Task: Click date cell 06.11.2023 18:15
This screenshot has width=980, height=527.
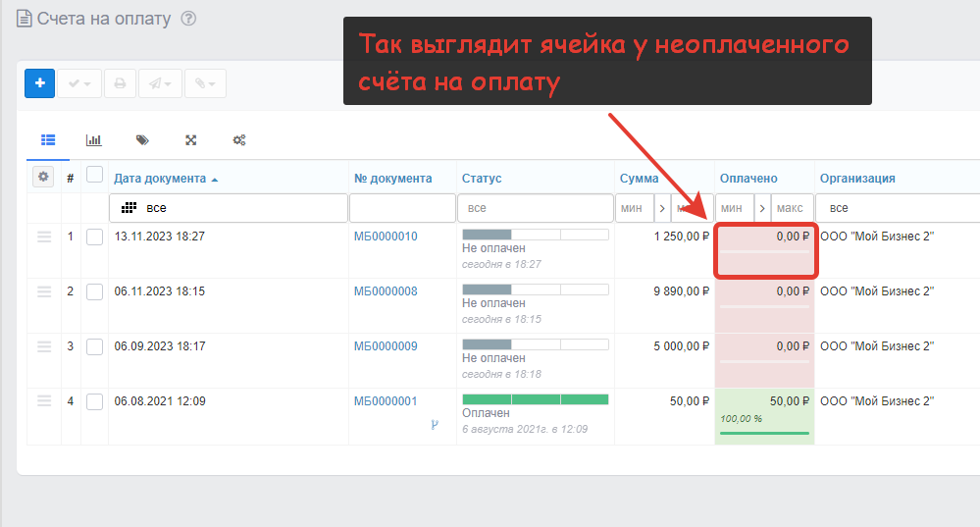Action: point(159,291)
